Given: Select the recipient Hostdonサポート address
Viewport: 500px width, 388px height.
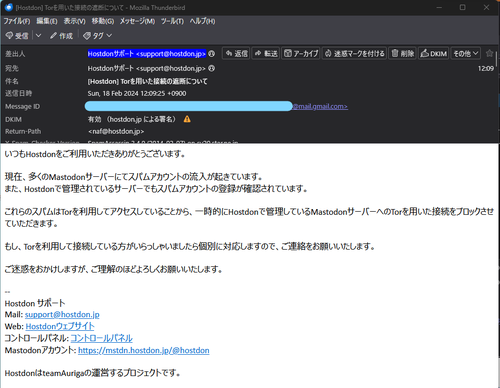Looking at the screenshot, I should coord(147,68).
